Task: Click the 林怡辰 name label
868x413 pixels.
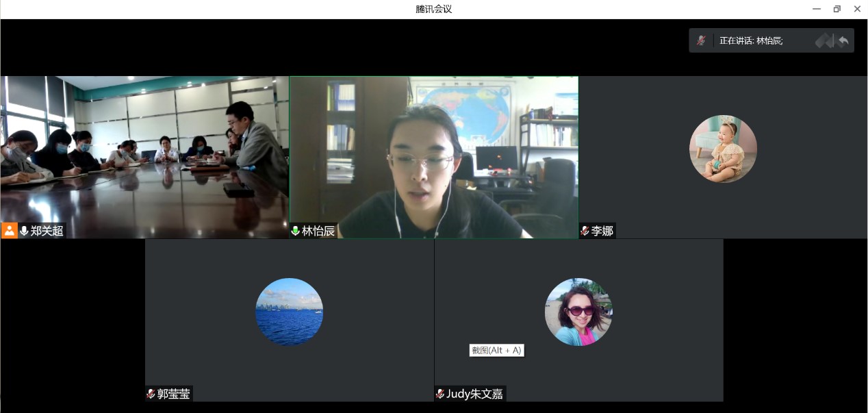Action: pos(318,231)
